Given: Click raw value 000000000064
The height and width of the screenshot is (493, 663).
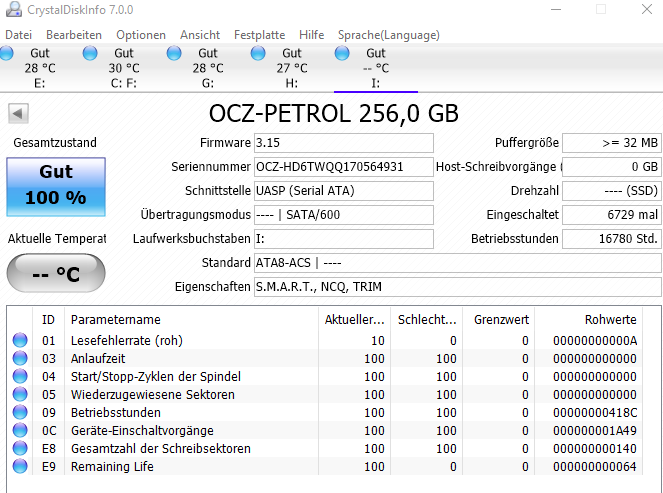Looking at the screenshot, I should (x=595, y=466).
